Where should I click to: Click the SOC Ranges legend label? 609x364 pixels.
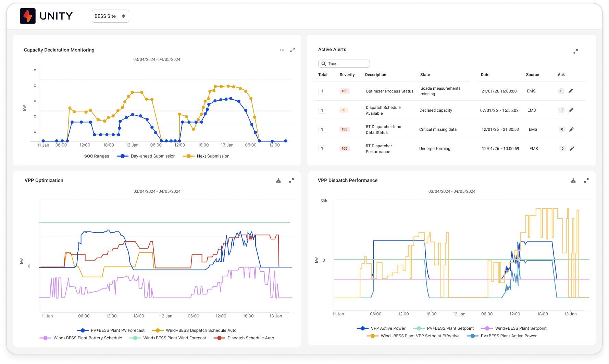coord(97,156)
